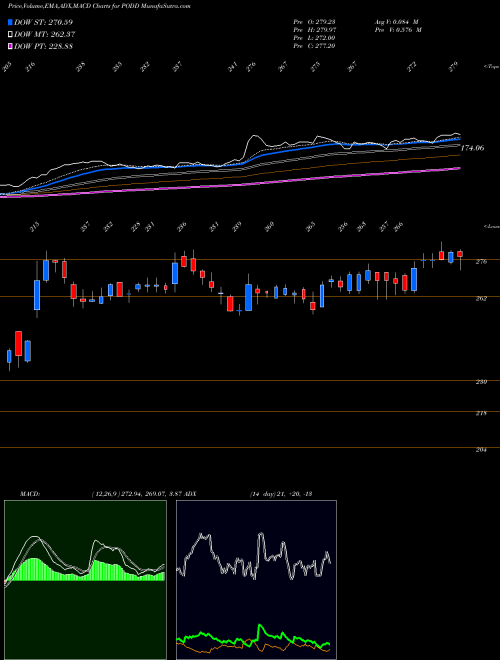Click the 239 price axis label
This screenshot has width=500, height=660.
(481, 382)
